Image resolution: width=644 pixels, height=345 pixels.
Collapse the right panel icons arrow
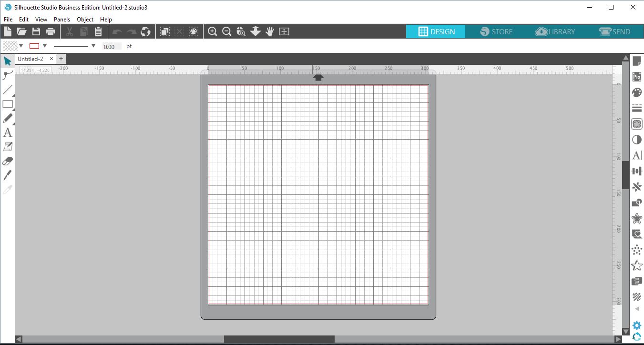coord(636,309)
